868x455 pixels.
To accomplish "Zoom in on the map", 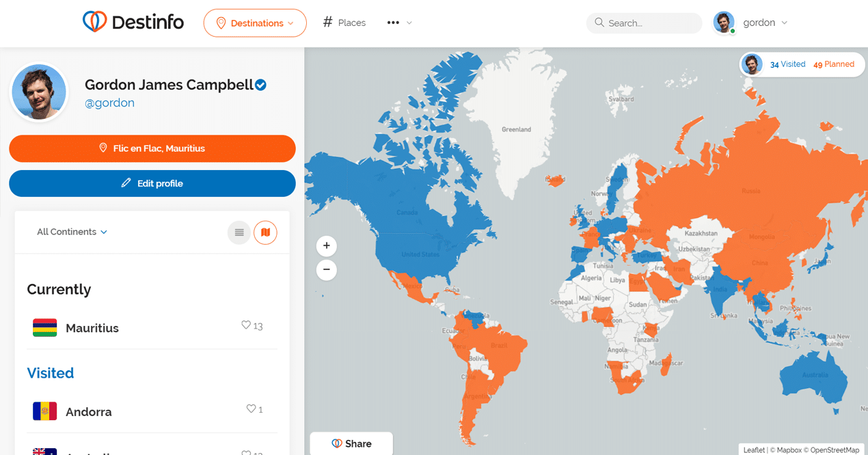I will click(327, 246).
